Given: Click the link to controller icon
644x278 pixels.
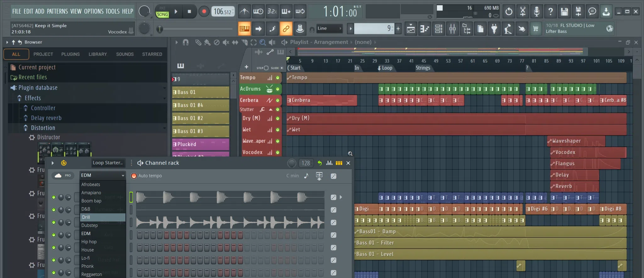Looking at the screenshot, I should point(286,29).
